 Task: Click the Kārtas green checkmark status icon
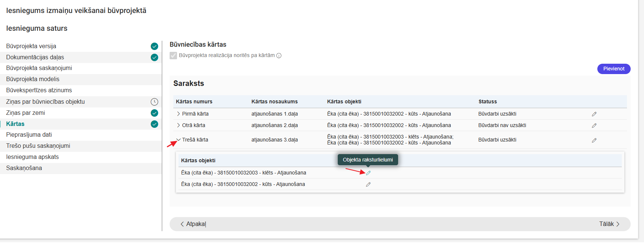coord(154,124)
